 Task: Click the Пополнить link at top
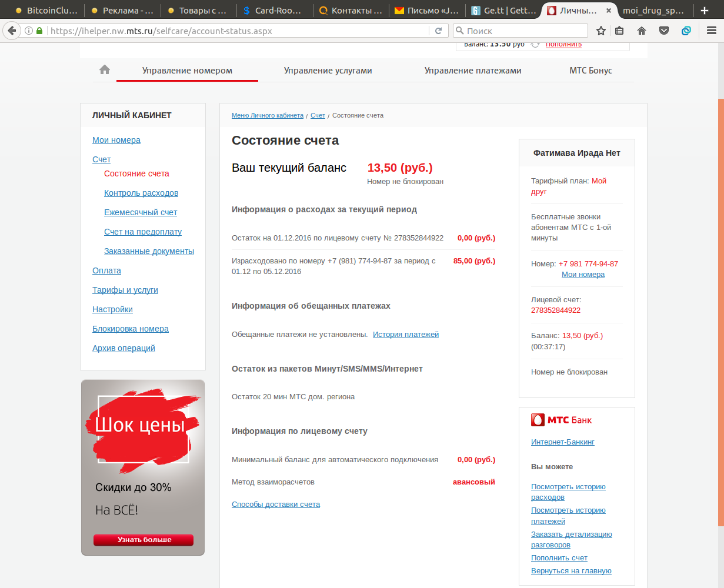(563, 45)
